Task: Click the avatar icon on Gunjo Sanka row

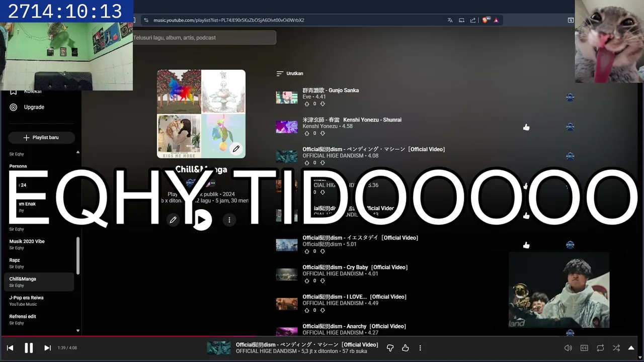Action: coord(570,98)
